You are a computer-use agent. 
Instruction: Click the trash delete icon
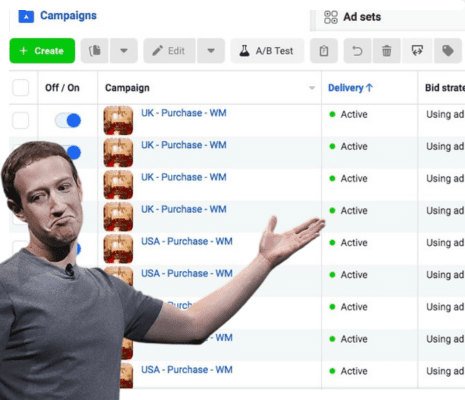click(x=387, y=51)
